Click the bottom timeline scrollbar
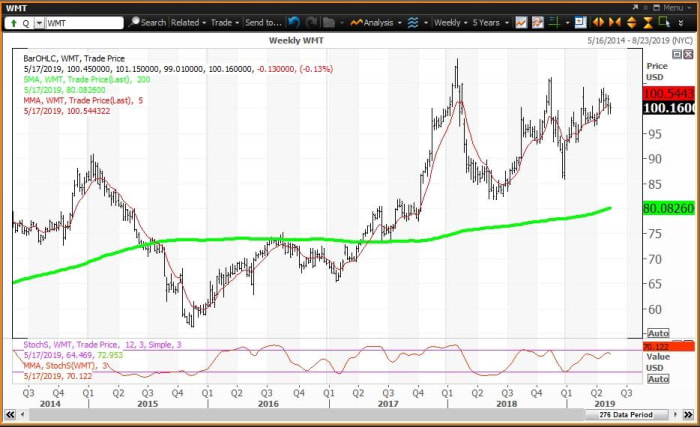 click(x=300, y=414)
